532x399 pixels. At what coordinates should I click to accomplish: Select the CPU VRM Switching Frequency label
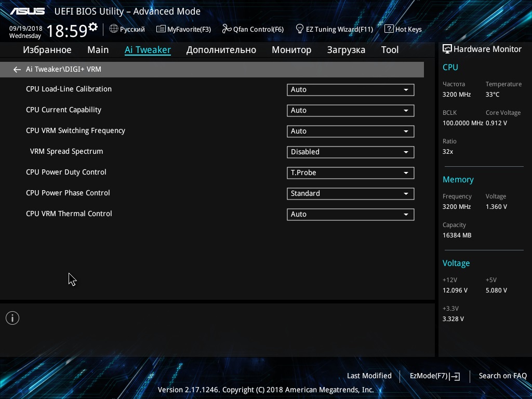[x=76, y=130]
